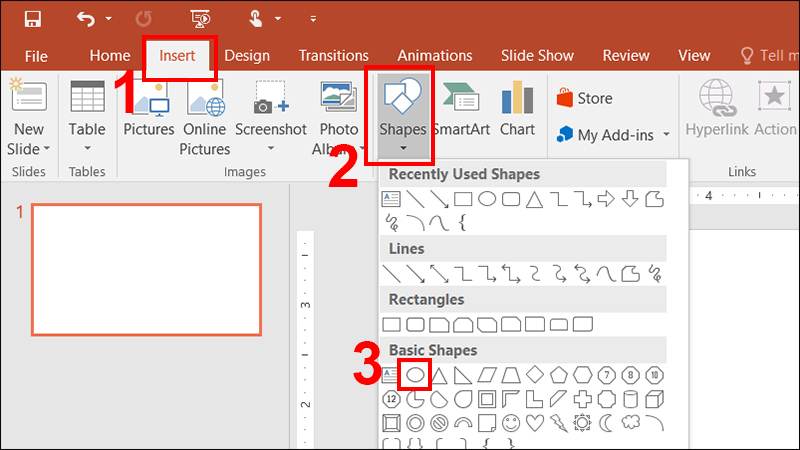Viewport: 800px width, 450px height.
Task: Open the Animations tab
Action: coord(435,56)
